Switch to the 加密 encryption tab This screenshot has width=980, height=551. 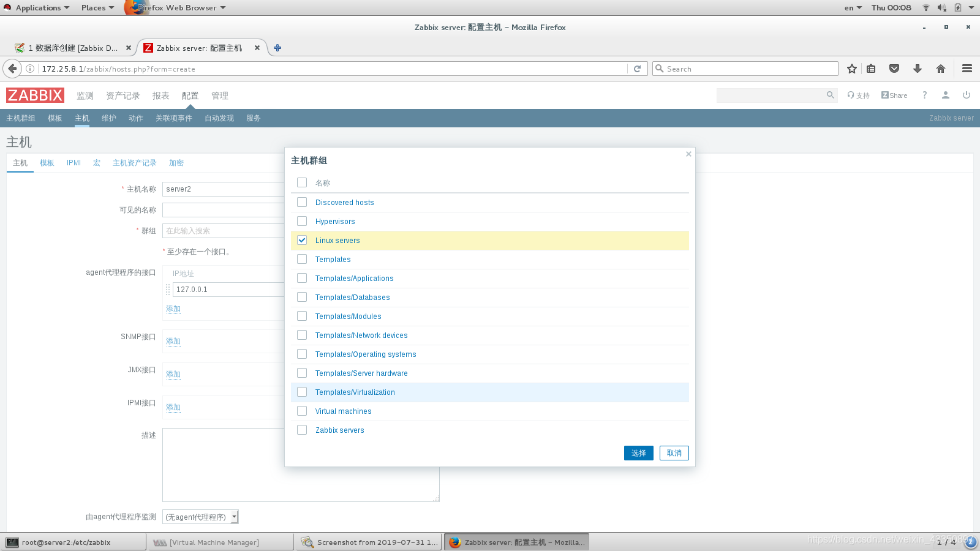coord(176,163)
